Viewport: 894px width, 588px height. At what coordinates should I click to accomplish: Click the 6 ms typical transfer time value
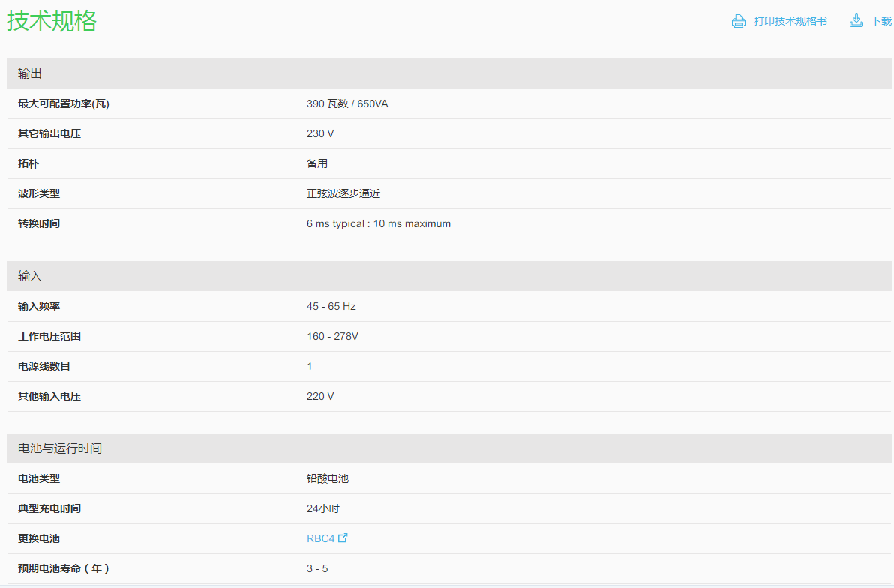(x=379, y=223)
